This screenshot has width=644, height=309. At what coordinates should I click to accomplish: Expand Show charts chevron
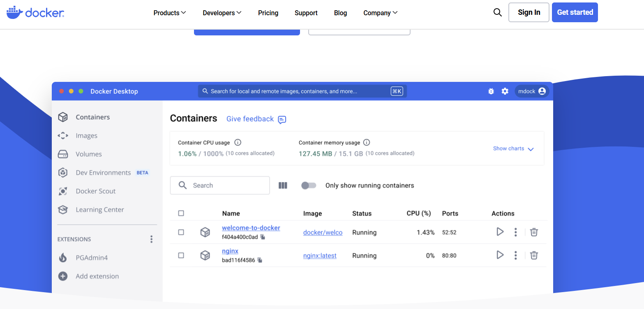click(531, 149)
